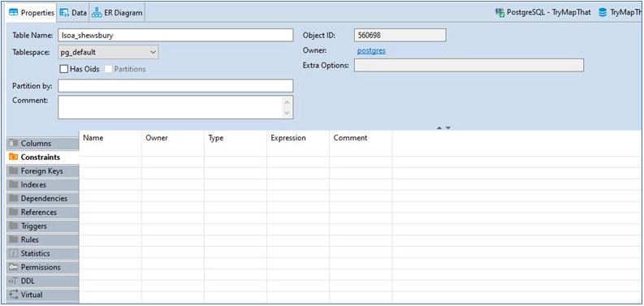Click the PostgreSQL - TryMapThat connection
The width and height of the screenshot is (644, 306).
543,13
